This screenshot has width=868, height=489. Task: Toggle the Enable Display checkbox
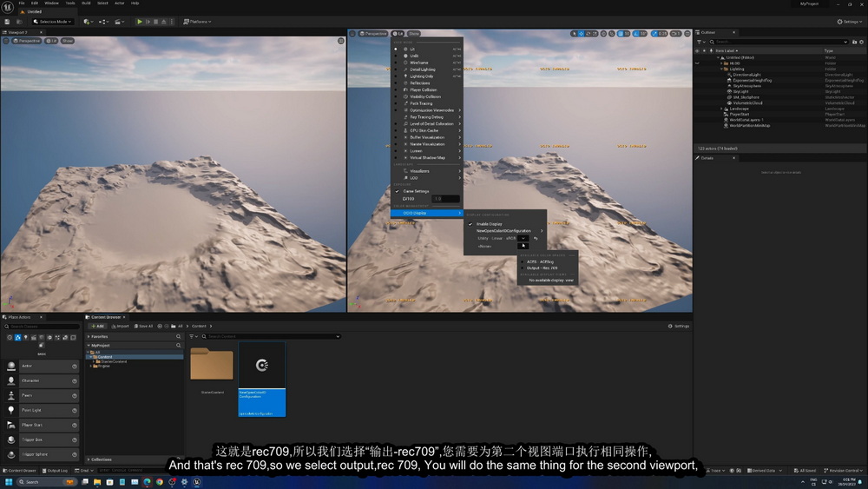tap(470, 224)
